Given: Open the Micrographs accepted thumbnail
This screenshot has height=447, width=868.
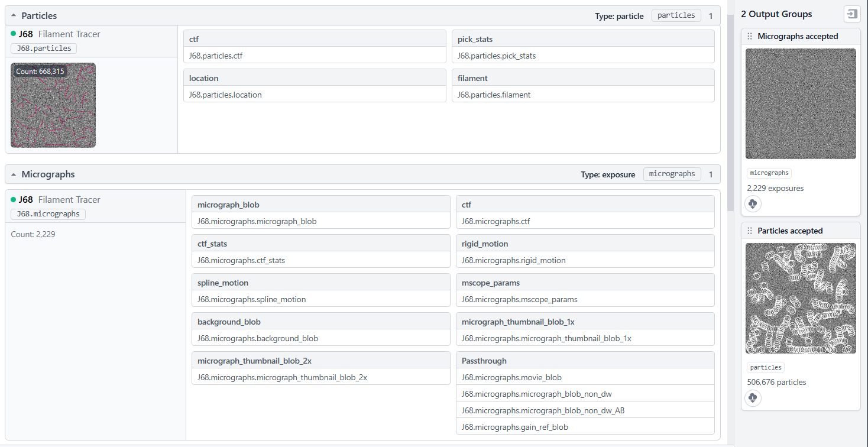Looking at the screenshot, I should coord(801,103).
